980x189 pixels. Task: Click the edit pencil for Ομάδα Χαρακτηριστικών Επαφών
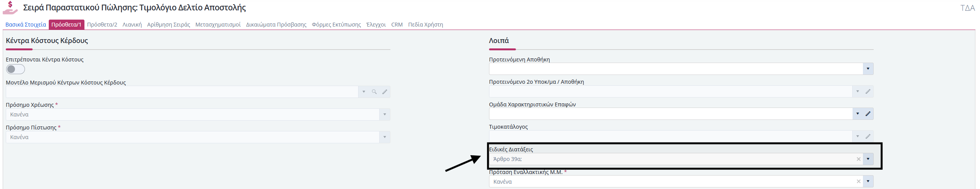pos(868,114)
